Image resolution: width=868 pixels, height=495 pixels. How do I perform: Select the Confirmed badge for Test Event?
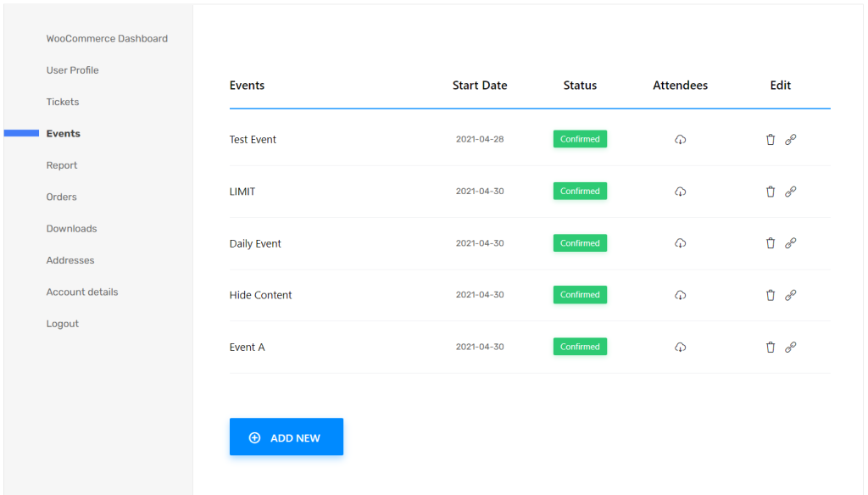(580, 139)
